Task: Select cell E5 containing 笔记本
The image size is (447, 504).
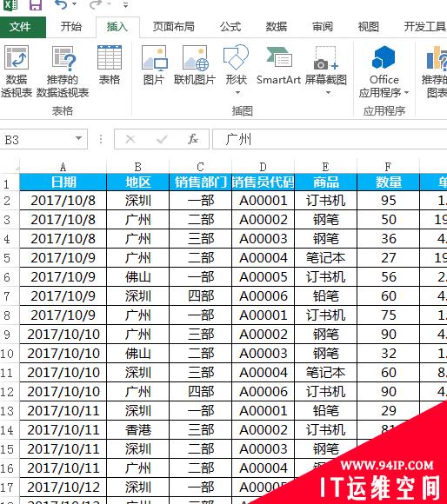Action: (325, 258)
